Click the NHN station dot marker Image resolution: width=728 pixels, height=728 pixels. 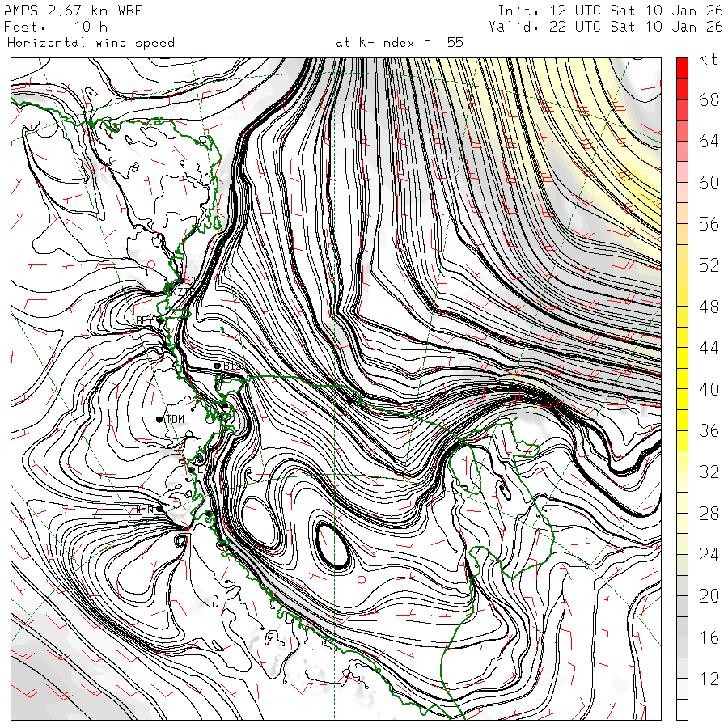point(160,509)
